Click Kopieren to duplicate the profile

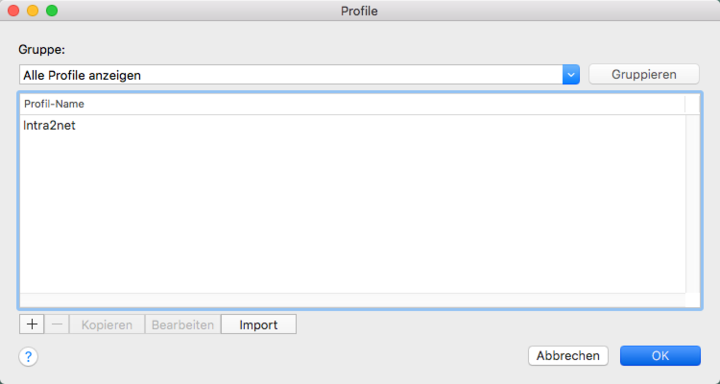107,324
